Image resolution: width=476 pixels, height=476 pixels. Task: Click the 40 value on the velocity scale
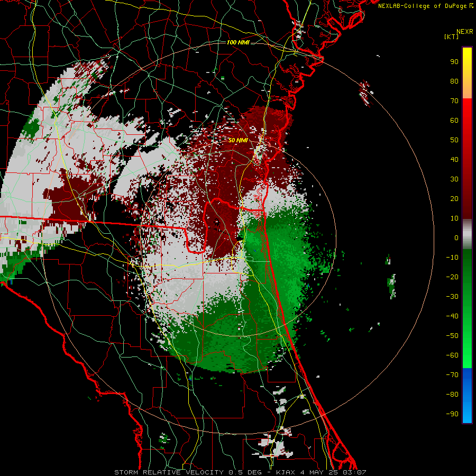coord(454,160)
